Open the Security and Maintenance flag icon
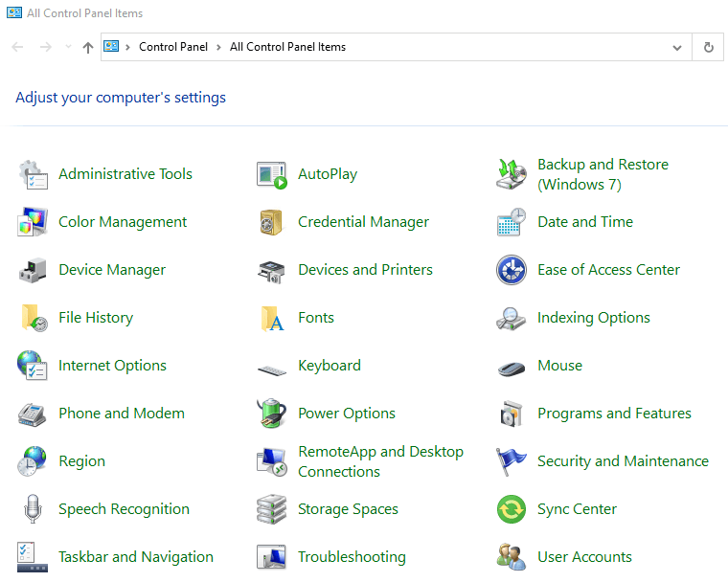Screen dimensions: 728x582 pyautogui.click(x=511, y=461)
